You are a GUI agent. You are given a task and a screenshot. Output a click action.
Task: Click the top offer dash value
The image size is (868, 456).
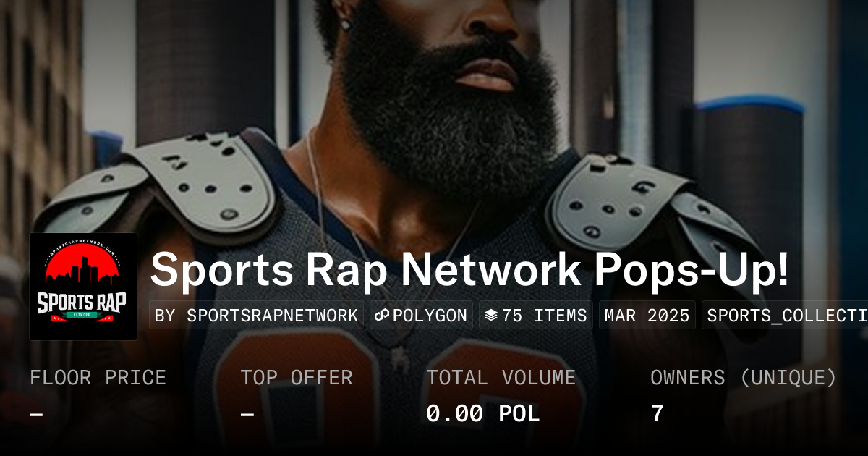tap(247, 415)
